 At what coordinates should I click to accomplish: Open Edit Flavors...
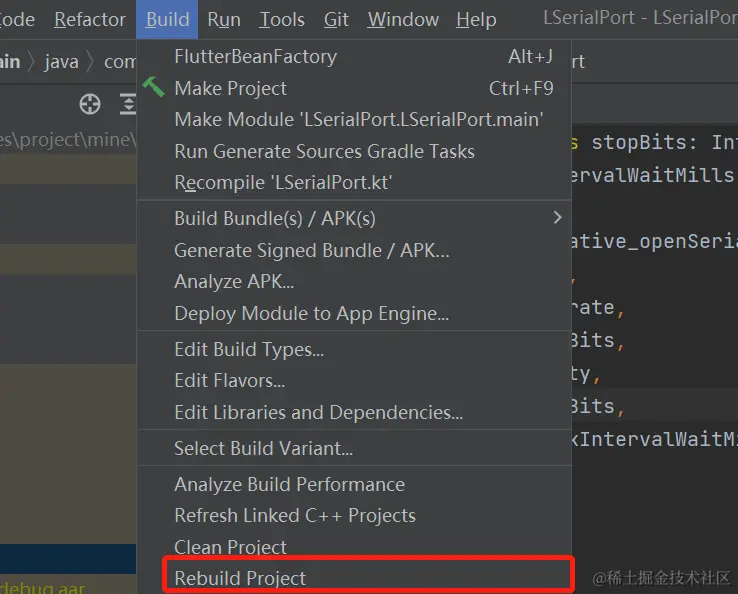tap(354, 380)
